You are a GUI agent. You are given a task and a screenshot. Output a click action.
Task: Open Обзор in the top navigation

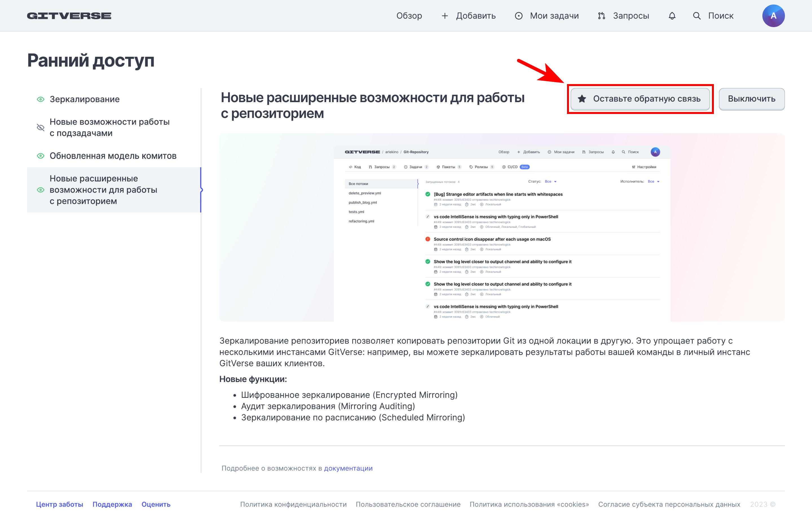click(409, 16)
